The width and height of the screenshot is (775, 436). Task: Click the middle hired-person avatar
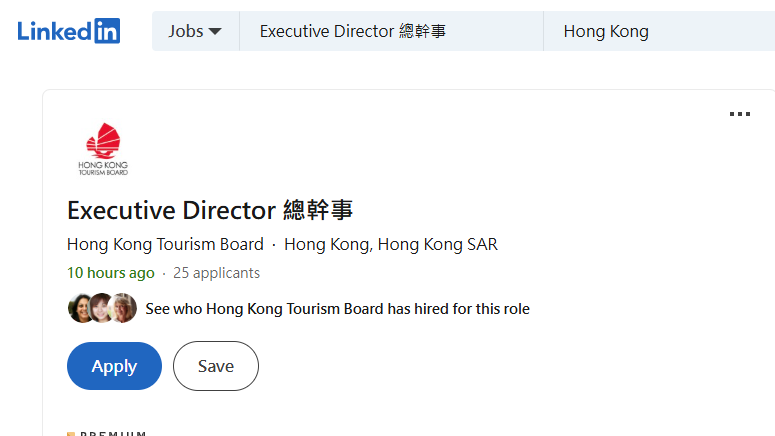pyautogui.click(x=101, y=308)
